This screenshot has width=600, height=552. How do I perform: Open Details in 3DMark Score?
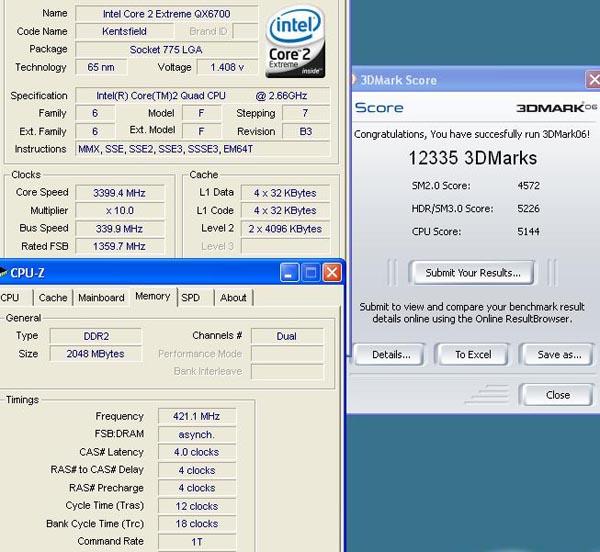pos(391,355)
